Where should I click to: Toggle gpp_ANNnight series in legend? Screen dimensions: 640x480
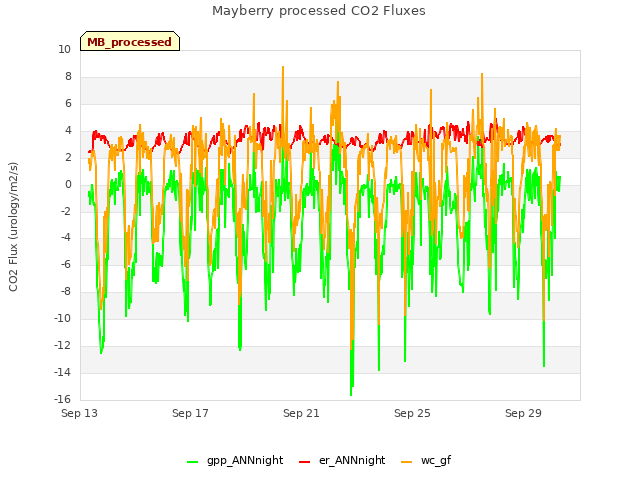click(x=235, y=460)
